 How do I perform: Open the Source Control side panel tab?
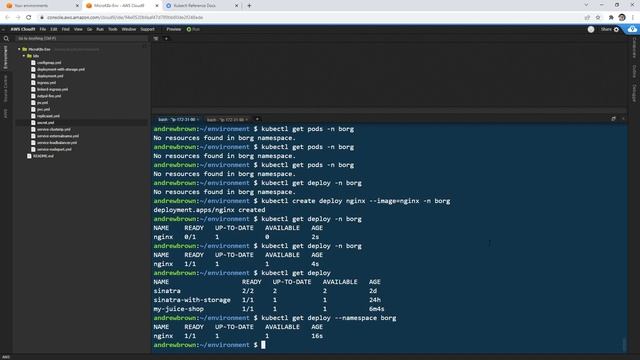click(x=5, y=89)
